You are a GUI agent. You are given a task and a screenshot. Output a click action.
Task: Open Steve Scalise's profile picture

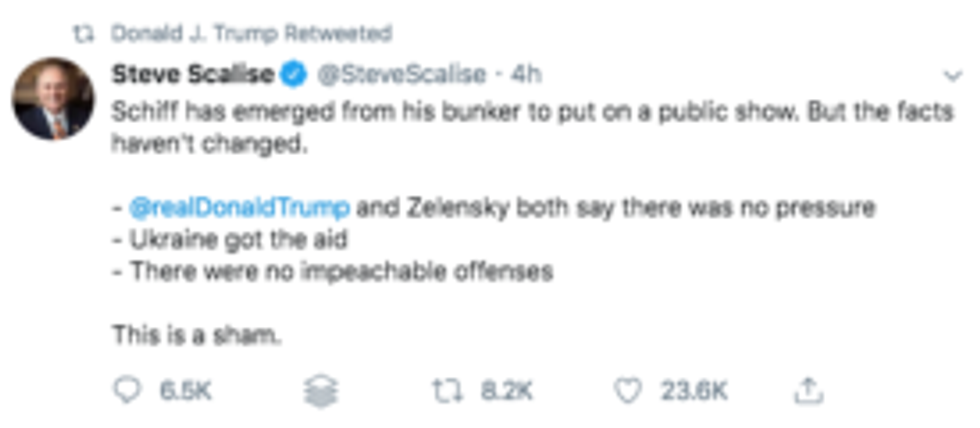pos(52,99)
